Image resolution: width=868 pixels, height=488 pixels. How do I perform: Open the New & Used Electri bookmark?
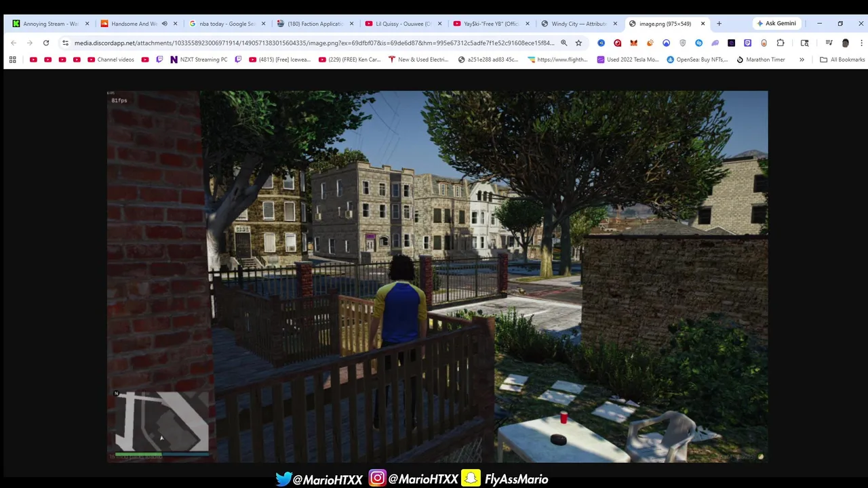tap(418, 60)
